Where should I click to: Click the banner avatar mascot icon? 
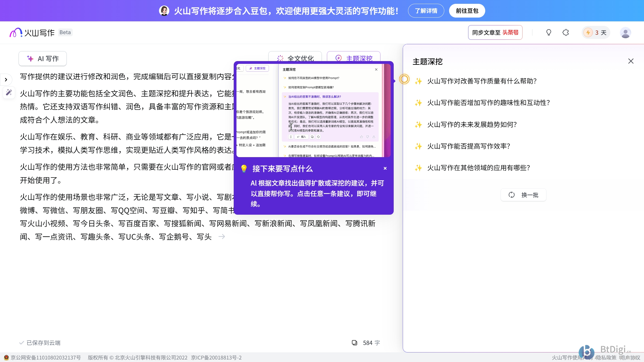164,11
